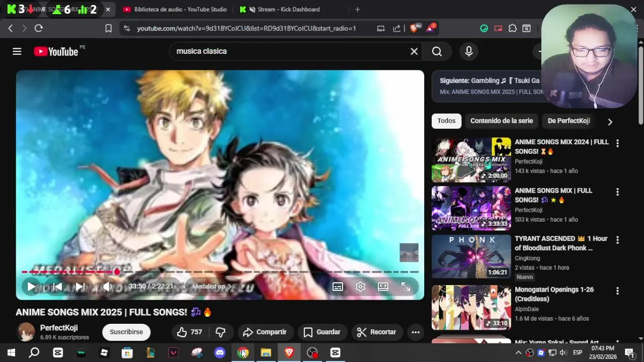Go to the YouTube home logo
Screen dimensions: 644x362
pos(56,51)
